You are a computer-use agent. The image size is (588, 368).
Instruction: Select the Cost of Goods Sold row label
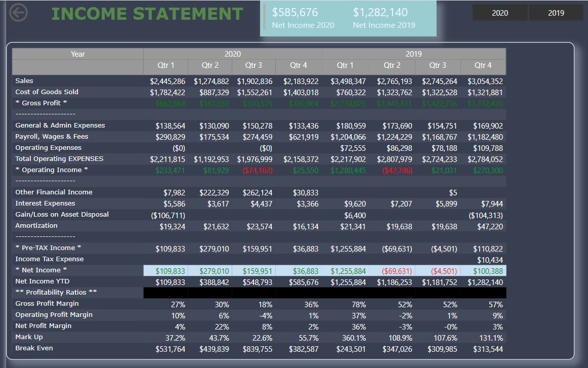coord(47,92)
